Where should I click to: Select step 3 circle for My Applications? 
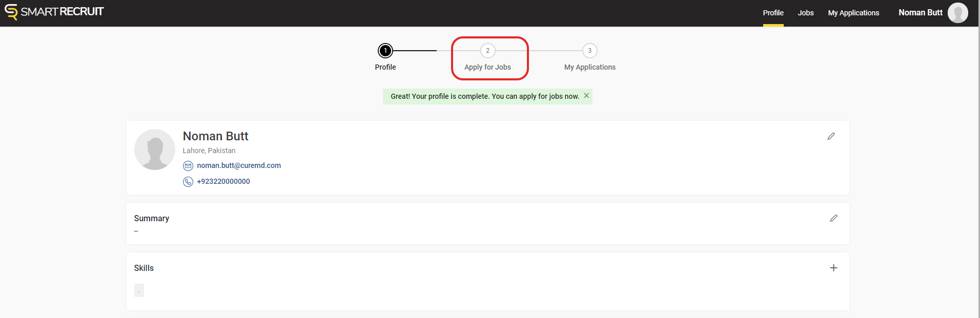click(589, 51)
